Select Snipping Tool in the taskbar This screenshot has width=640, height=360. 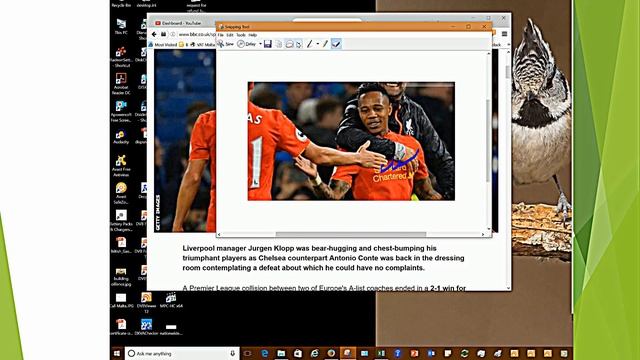[347, 353]
